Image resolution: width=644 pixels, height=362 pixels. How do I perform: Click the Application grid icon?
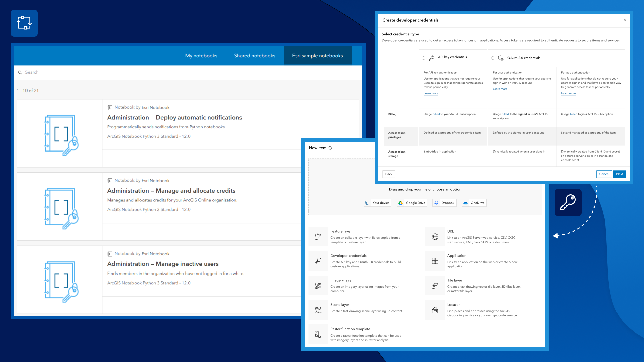pos(435,261)
